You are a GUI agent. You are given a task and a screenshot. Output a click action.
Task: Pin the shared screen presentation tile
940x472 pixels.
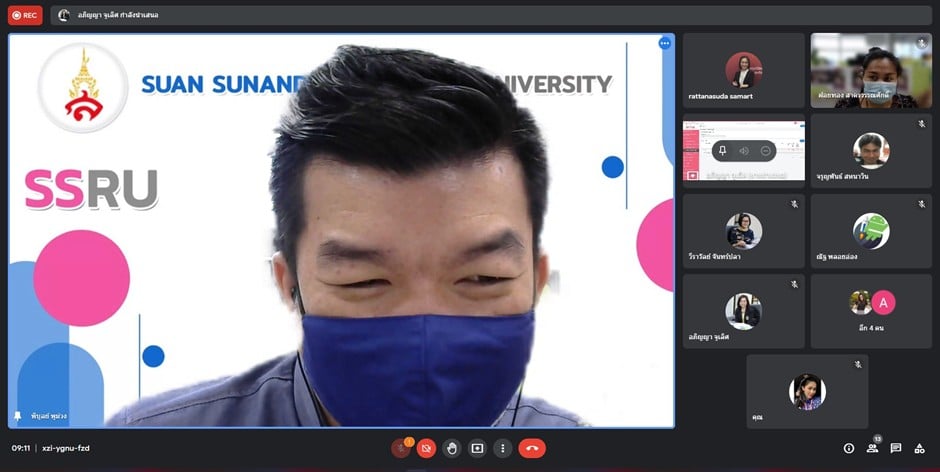tap(722, 151)
